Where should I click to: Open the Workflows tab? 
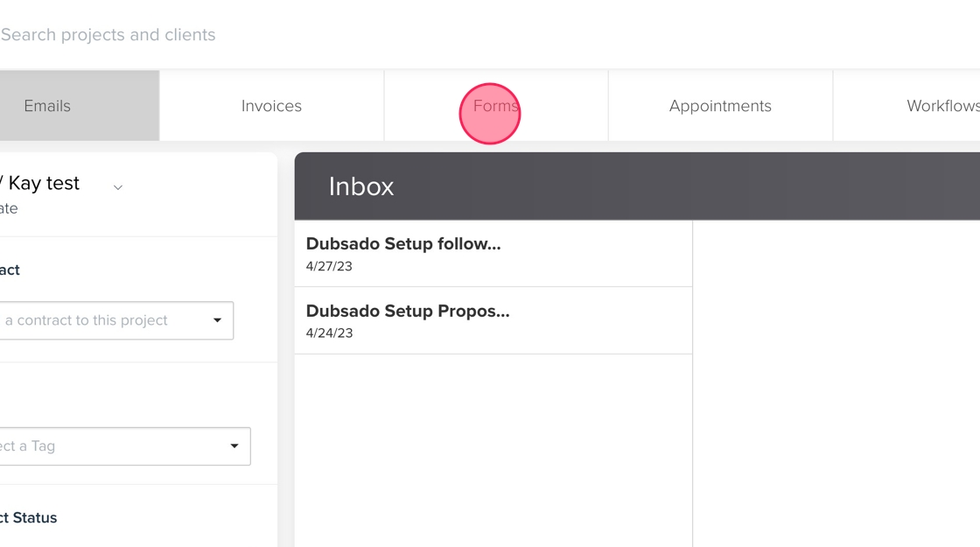(x=941, y=106)
